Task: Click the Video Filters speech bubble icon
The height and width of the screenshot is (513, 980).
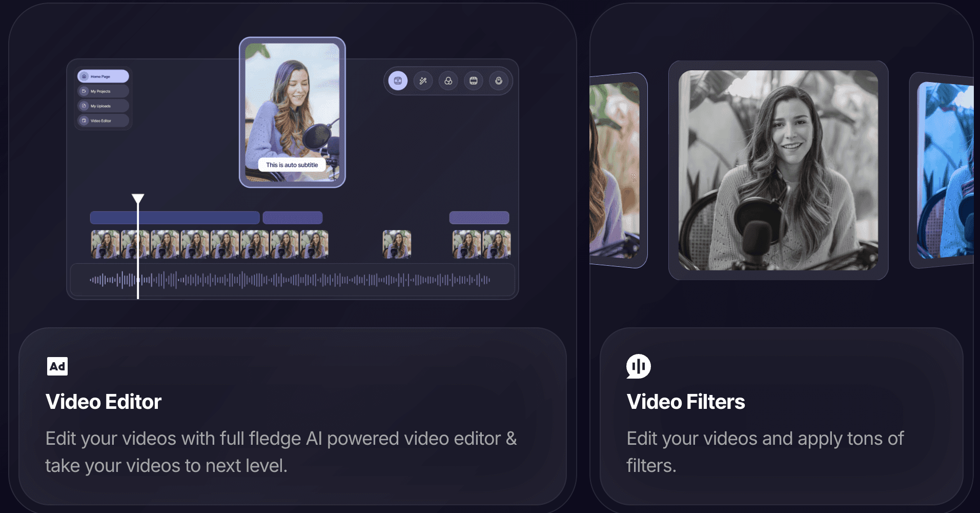Action: point(639,366)
